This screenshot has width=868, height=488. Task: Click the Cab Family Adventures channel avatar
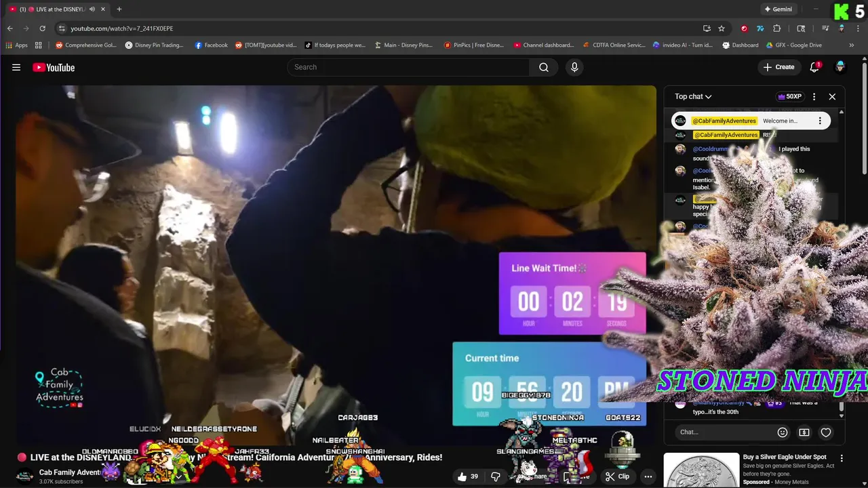coord(24,476)
